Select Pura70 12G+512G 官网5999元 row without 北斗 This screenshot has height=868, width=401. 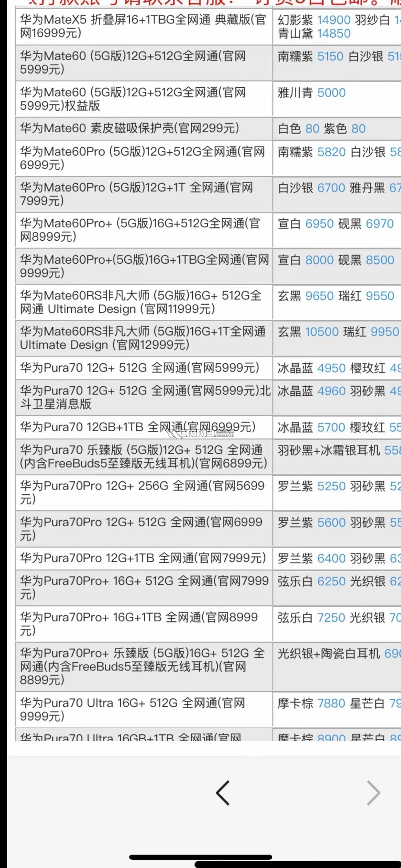point(144,368)
